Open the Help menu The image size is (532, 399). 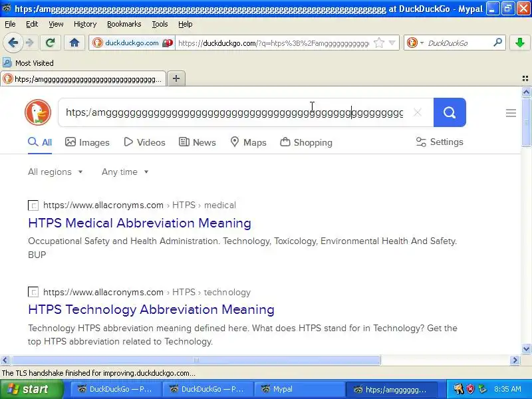(186, 24)
